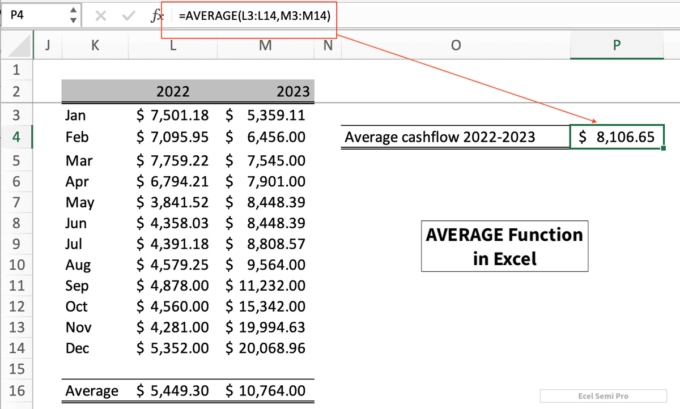Click the 2022 average cell $5,449.30

(x=177, y=390)
